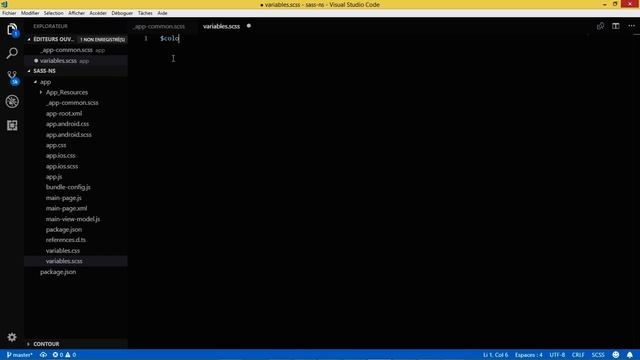The image size is (640, 360).
Task: Click line and column indicator Li 1, Col 6
Action: click(x=496, y=355)
